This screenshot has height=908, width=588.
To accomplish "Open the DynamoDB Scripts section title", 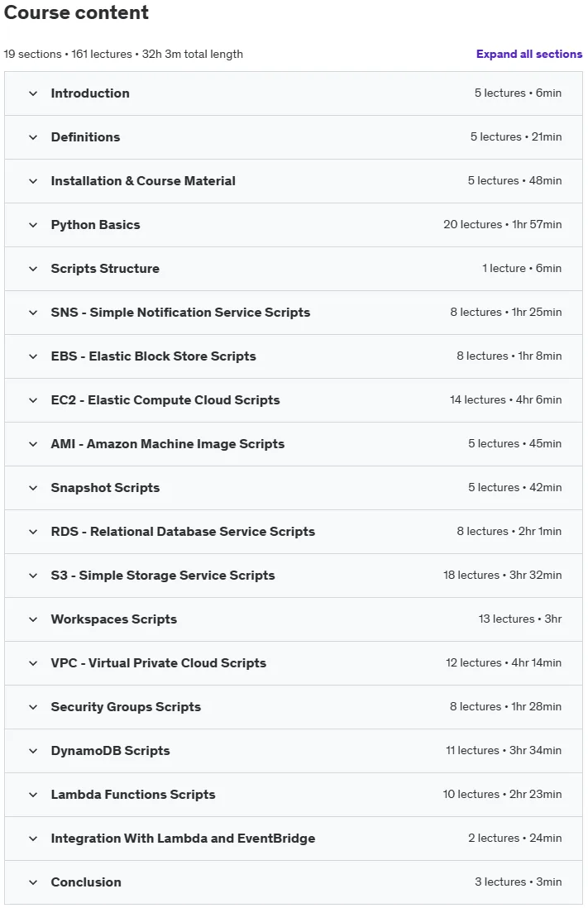I will [110, 751].
